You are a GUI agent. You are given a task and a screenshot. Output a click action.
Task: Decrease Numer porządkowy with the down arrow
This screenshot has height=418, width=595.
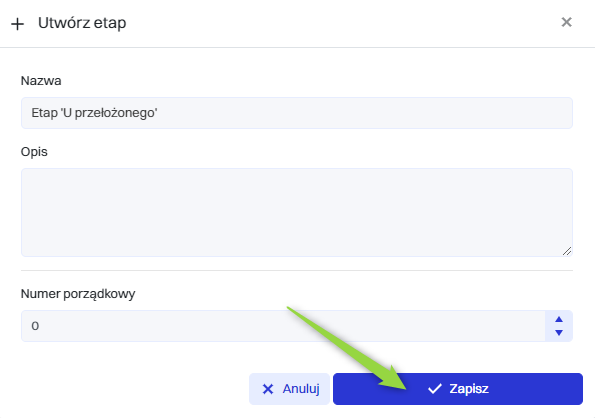tap(559, 333)
